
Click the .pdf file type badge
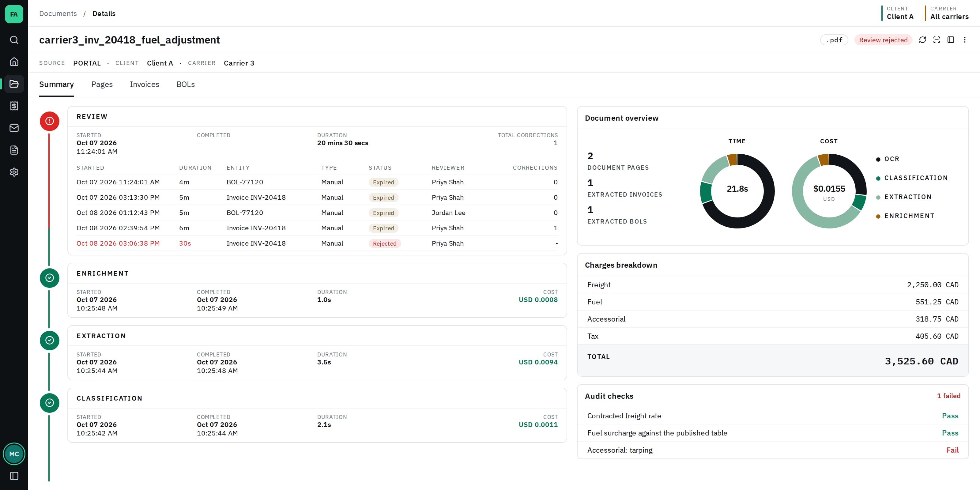(834, 40)
